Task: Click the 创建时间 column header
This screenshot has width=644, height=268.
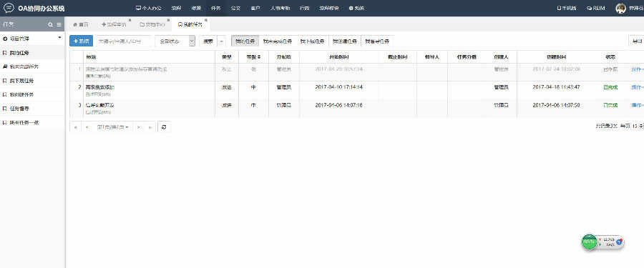Action: (x=557, y=57)
